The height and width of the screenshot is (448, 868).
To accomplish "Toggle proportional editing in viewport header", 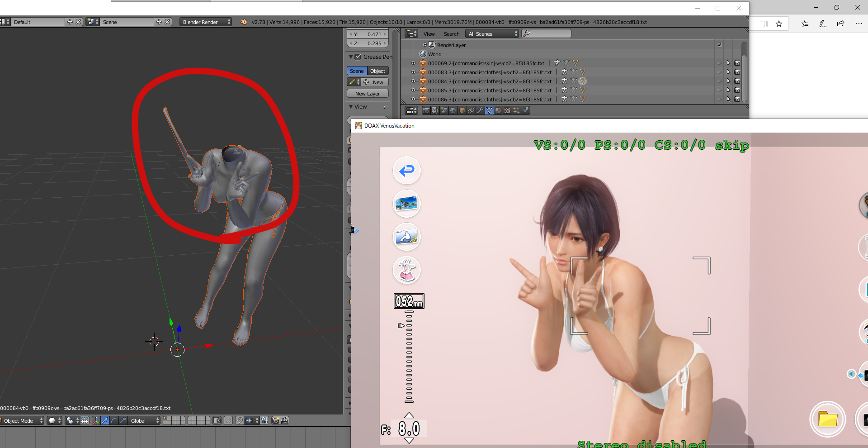I will [228, 420].
